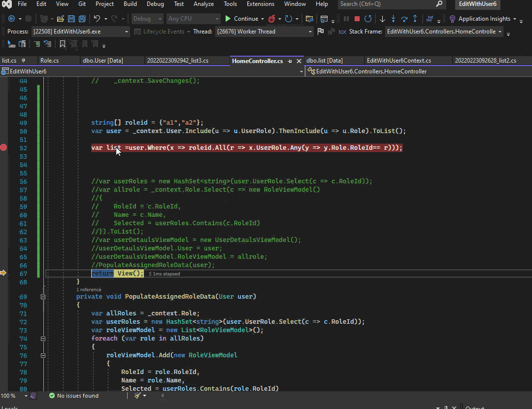The width and height of the screenshot is (532, 409).
Task: Open the Extensions menu
Action: [261, 4]
